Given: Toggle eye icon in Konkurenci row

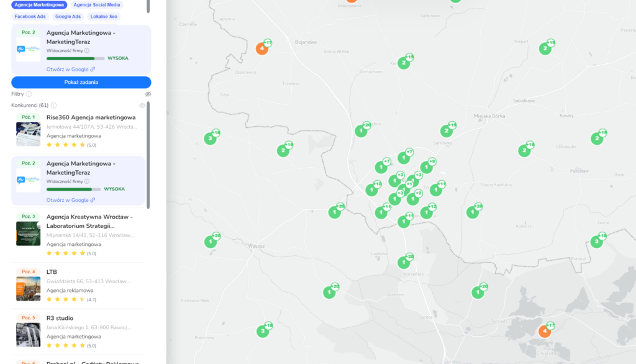Looking at the screenshot, I should point(142,106).
